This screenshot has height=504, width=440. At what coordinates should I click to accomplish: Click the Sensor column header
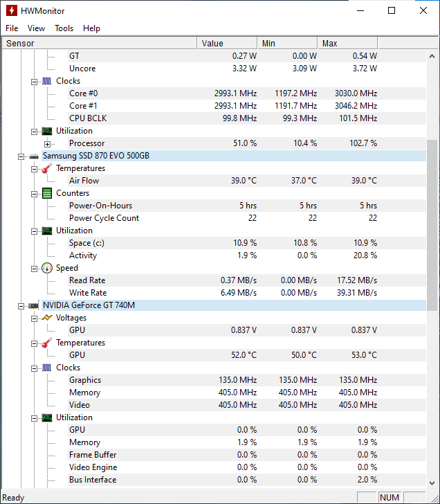click(100, 43)
